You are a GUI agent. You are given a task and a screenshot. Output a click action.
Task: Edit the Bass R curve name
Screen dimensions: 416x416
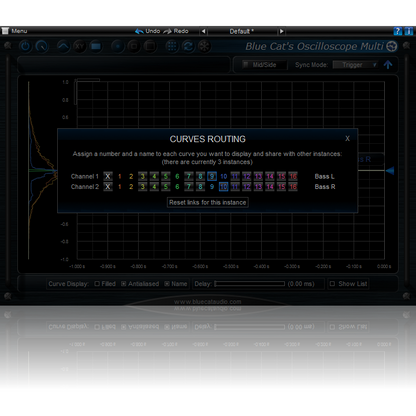pyautogui.click(x=325, y=187)
